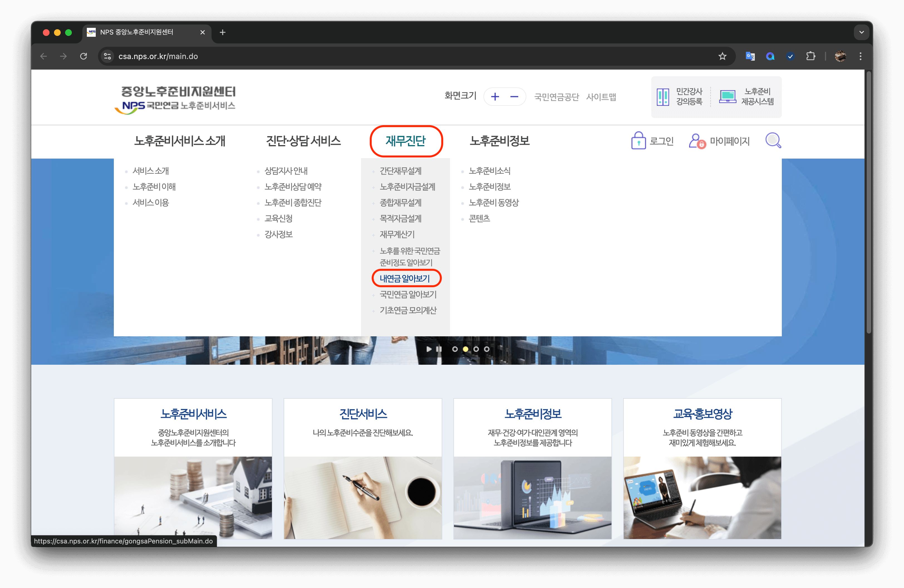Pause the banner slideshow
This screenshot has height=588, width=904.
[x=439, y=349]
